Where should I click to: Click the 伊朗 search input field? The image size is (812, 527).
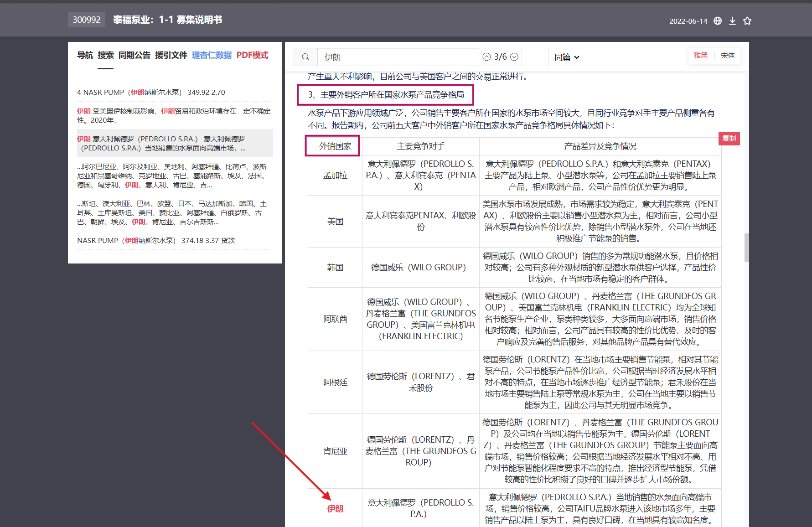pos(398,57)
